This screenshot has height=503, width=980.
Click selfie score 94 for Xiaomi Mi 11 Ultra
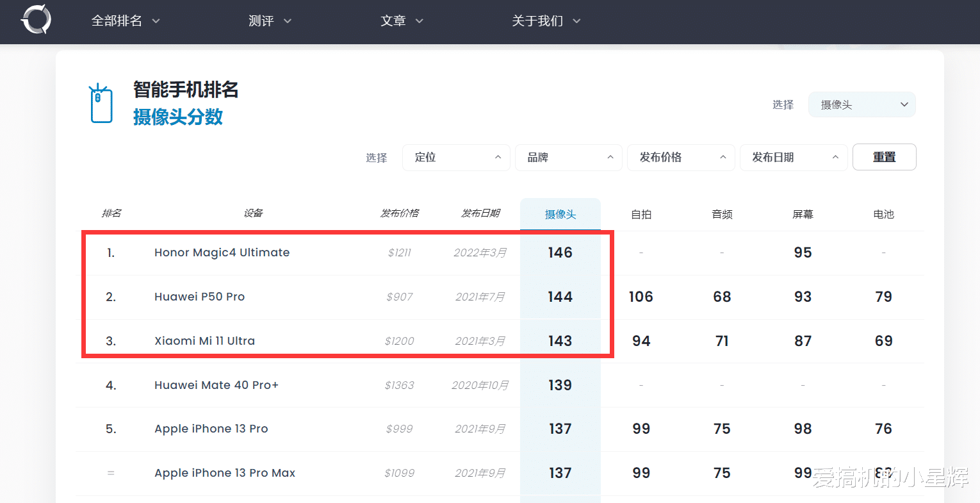pos(641,341)
